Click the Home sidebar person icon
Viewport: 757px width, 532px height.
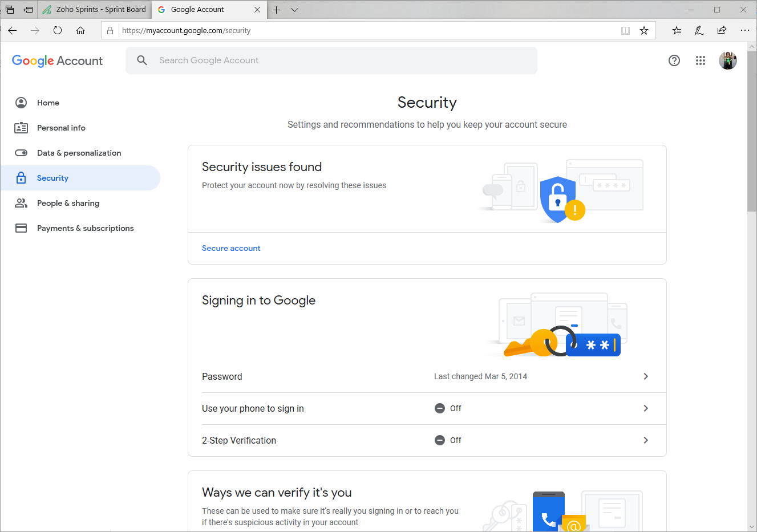coord(21,103)
